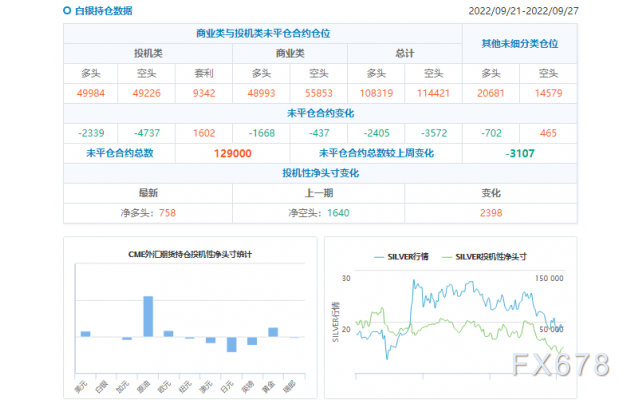
Task: Click the total value 129000
Action: 233,153
